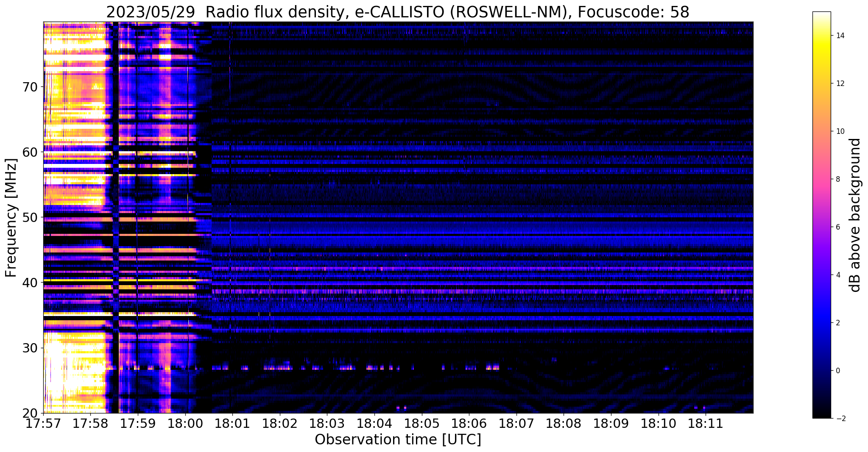Screen dimensions: 868x452
Task: Click the 50 MHz frequency tick label
Action: [29, 217]
